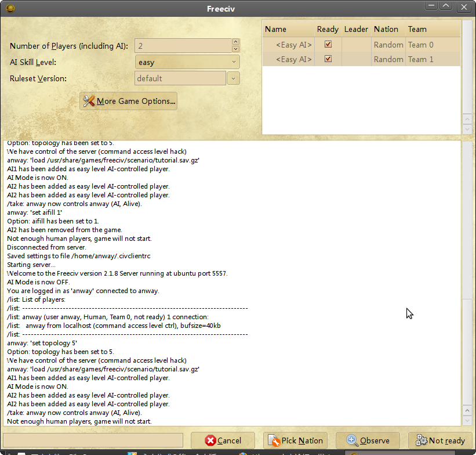
Task: Sort player list by Name column
Action: 288,29
